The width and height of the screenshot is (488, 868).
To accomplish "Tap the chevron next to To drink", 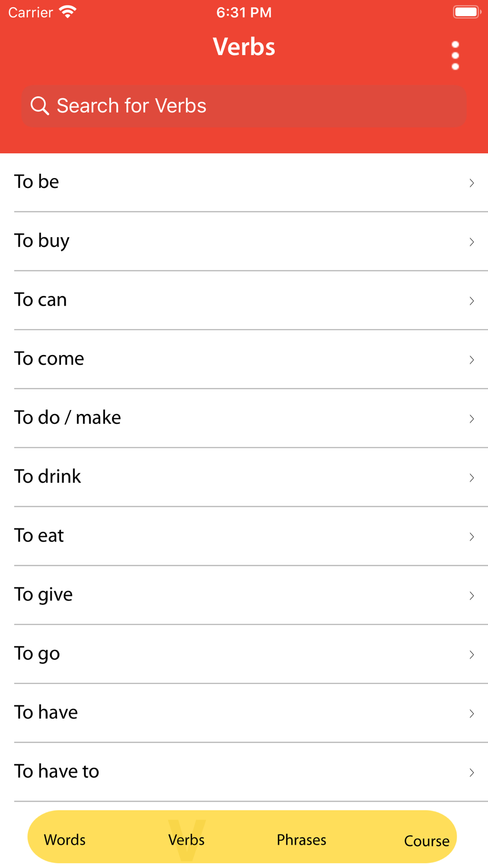I will (x=471, y=477).
